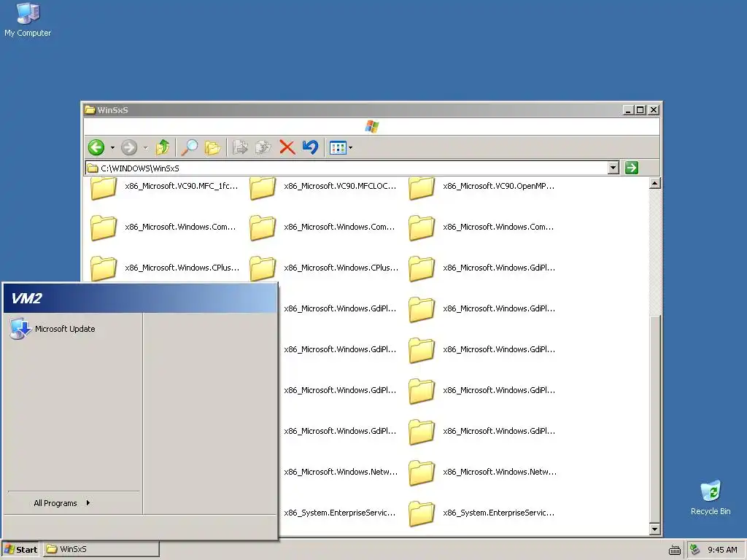Click the scrollbar down arrow in WinSxS window

[655, 529]
